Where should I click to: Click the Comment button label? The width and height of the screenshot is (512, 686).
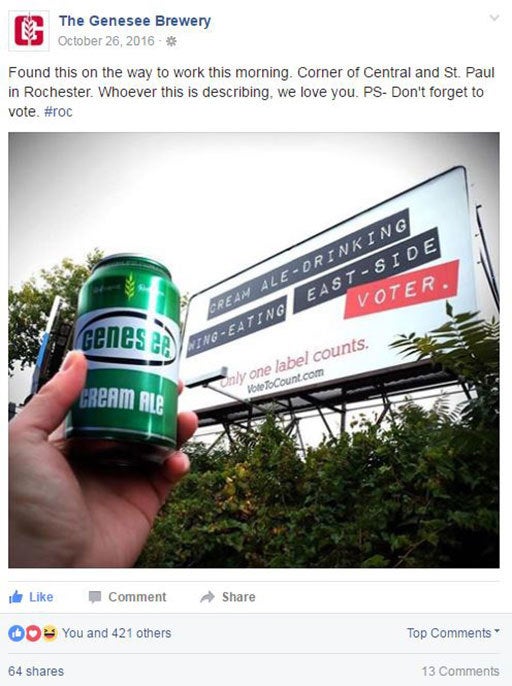137,597
